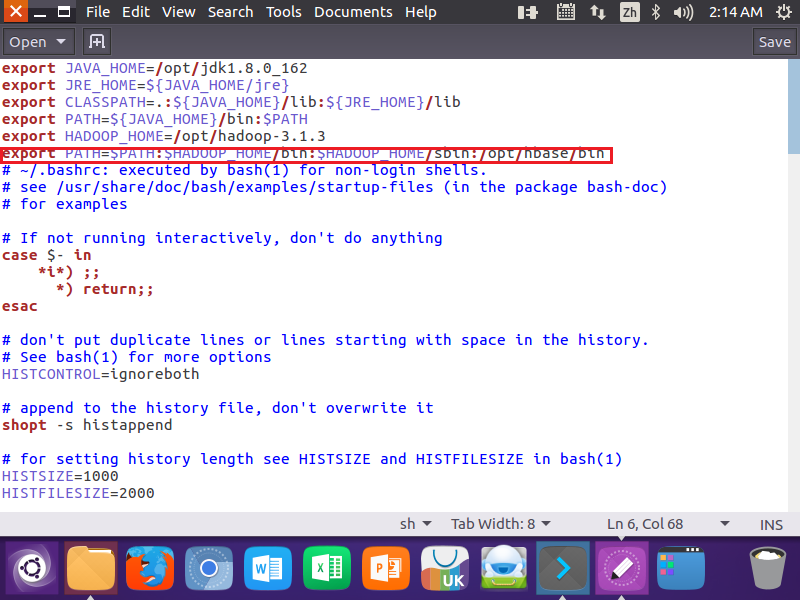The height and width of the screenshot is (600, 800).
Task: Place cursor in the export JAVA_HOME line
Action: [155, 68]
